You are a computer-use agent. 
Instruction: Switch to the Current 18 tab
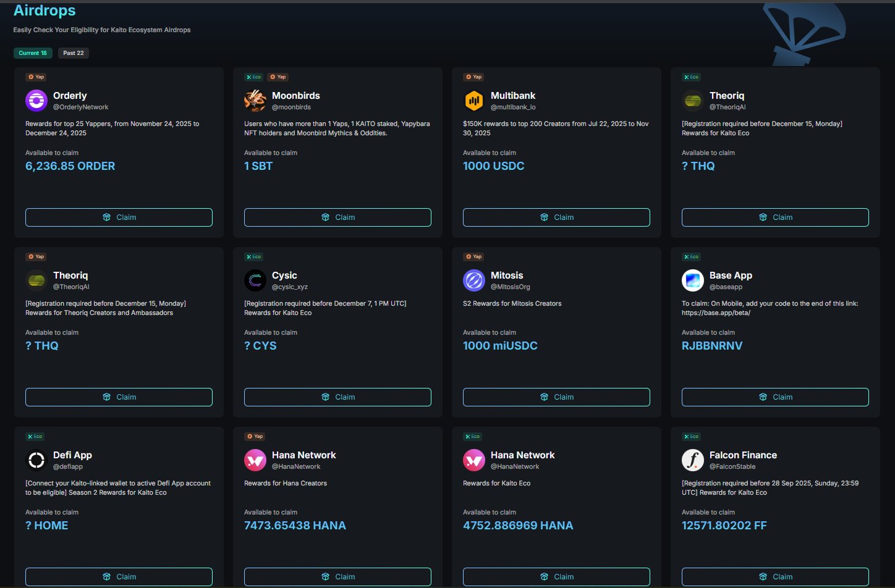pos(33,53)
